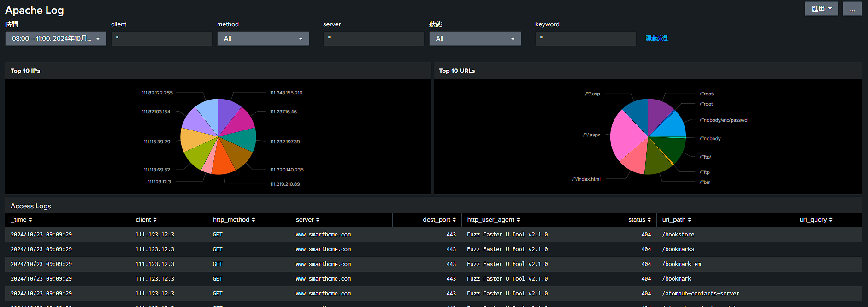
Task: Sort table by _time column arrows
Action: (30, 220)
